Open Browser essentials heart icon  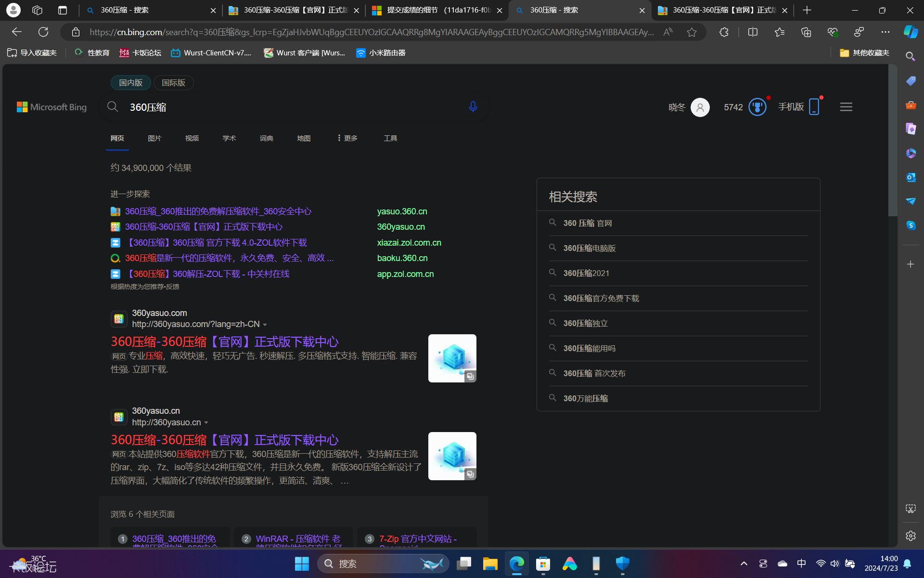tap(833, 32)
